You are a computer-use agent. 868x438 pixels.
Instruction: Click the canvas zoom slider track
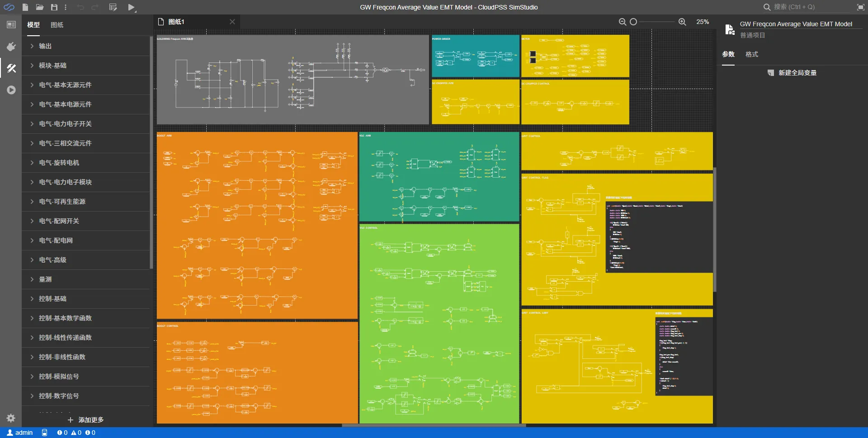coord(656,22)
